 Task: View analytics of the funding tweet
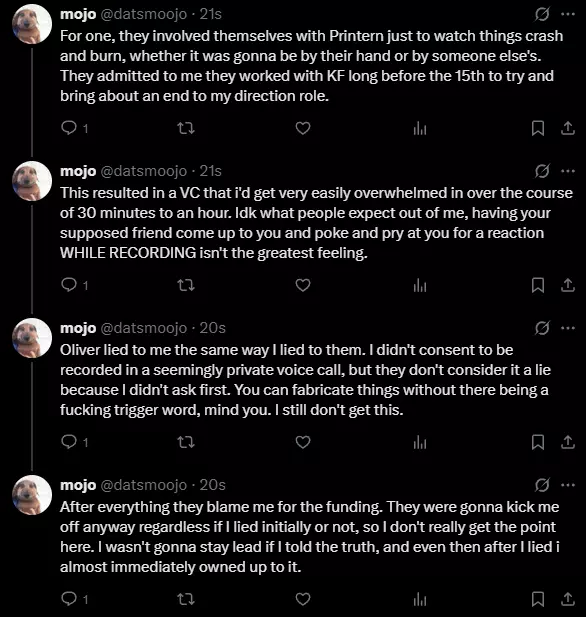click(x=420, y=599)
